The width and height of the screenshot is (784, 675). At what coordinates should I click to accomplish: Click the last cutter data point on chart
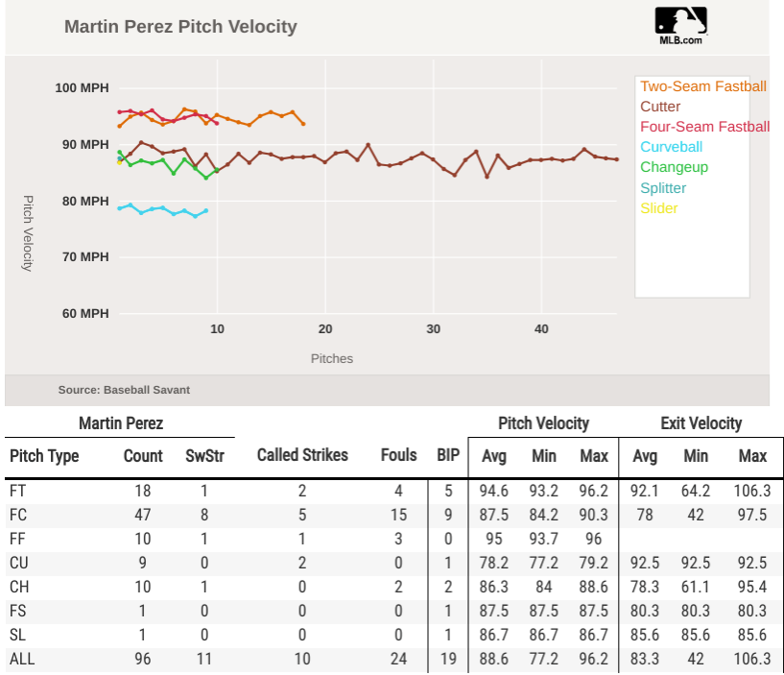616,159
